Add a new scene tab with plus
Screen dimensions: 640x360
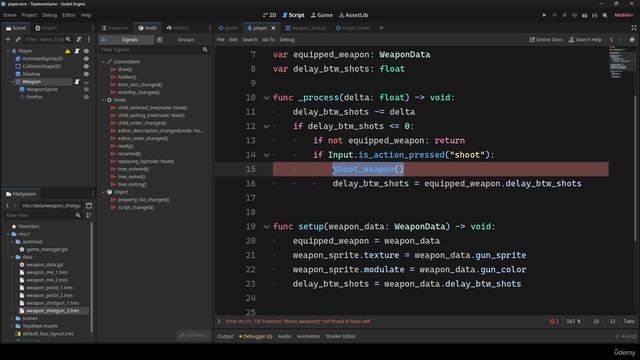point(381,28)
